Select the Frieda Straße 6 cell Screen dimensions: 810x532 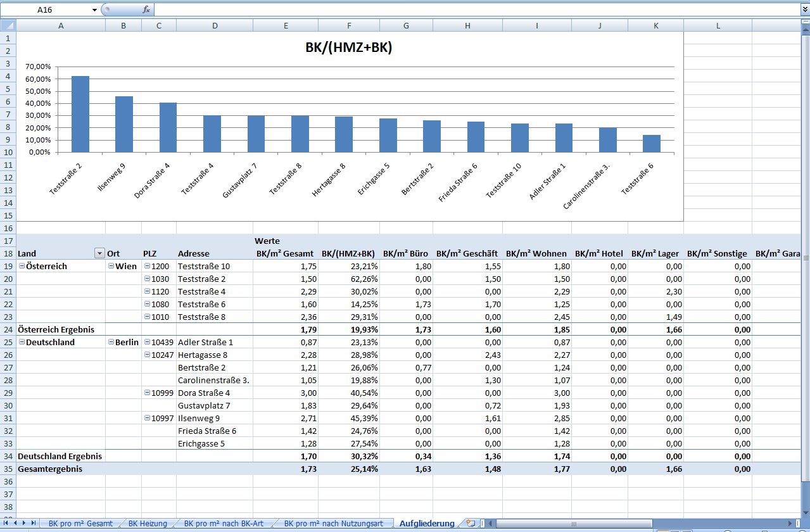point(215,431)
